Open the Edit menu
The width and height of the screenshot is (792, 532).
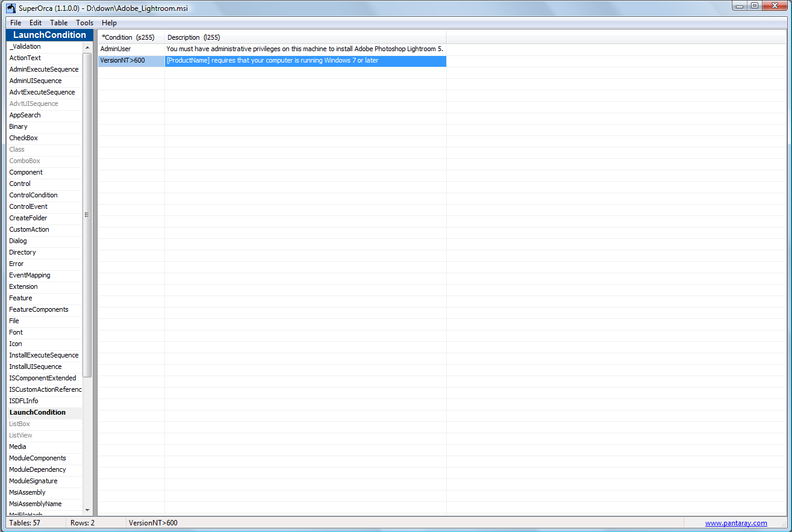pyautogui.click(x=36, y=23)
